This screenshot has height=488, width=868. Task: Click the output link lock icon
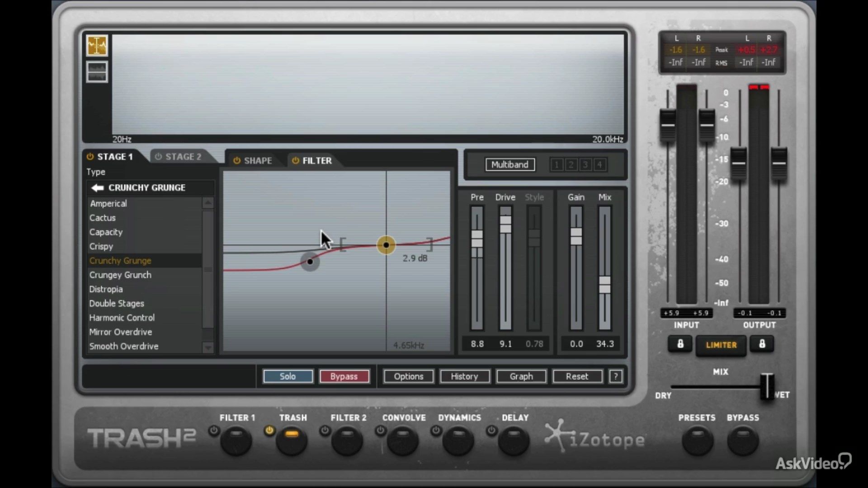pyautogui.click(x=762, y=344)
